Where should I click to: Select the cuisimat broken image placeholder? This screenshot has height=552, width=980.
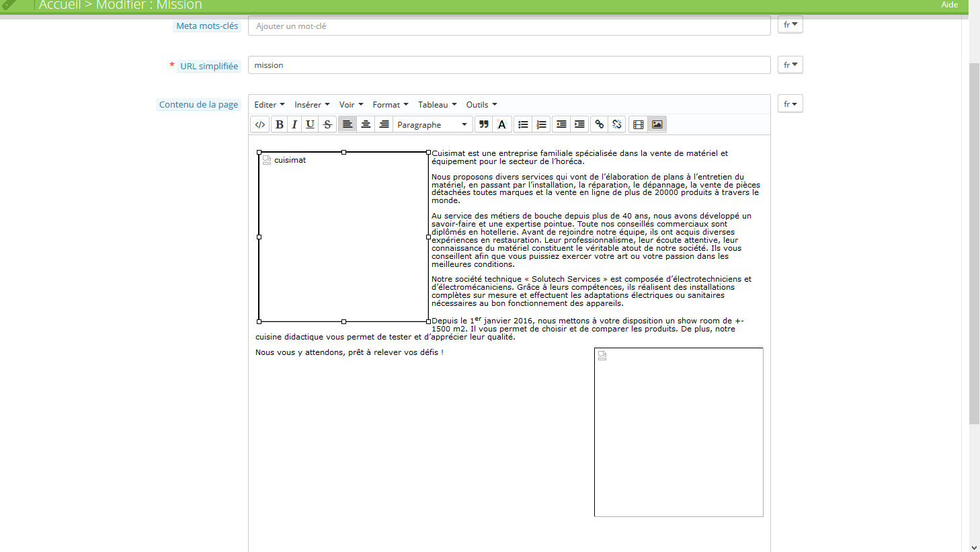(x=343, y=237)
